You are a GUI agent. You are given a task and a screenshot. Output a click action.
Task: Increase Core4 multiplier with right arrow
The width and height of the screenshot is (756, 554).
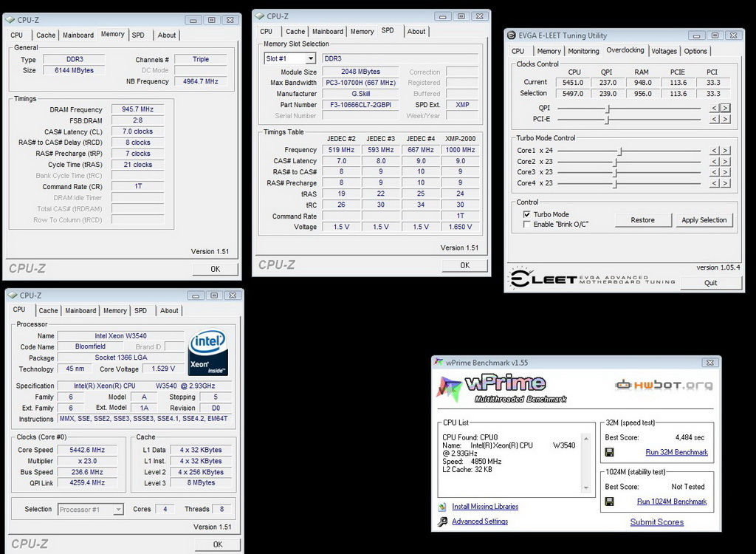pos(725,183)
